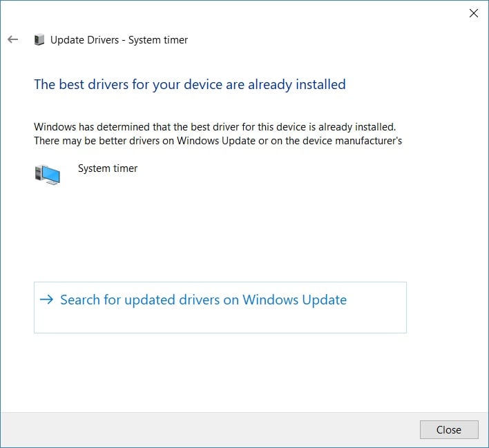Click the System timer computer icon
This screenshot has width=489, height=448.
(x=47, y=175)
